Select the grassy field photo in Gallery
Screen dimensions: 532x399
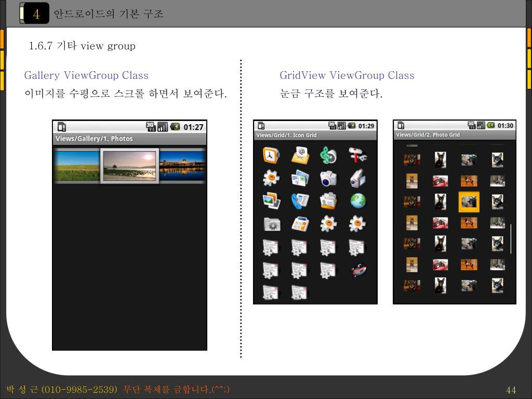coord(77,166)
